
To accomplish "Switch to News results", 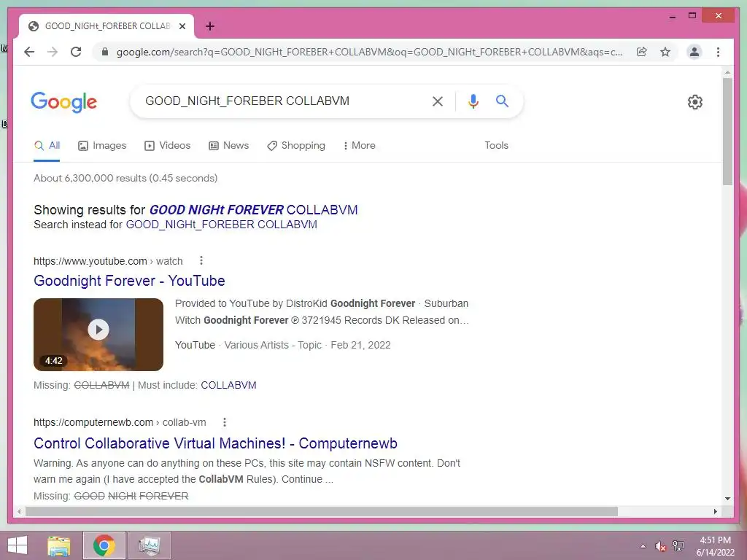I will (228, 146).
